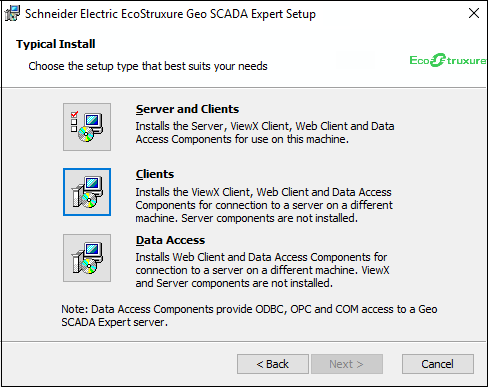Select the Server and Clients install icon
The height and width of the screenshot is (387, 488).
tap(87, 127)
